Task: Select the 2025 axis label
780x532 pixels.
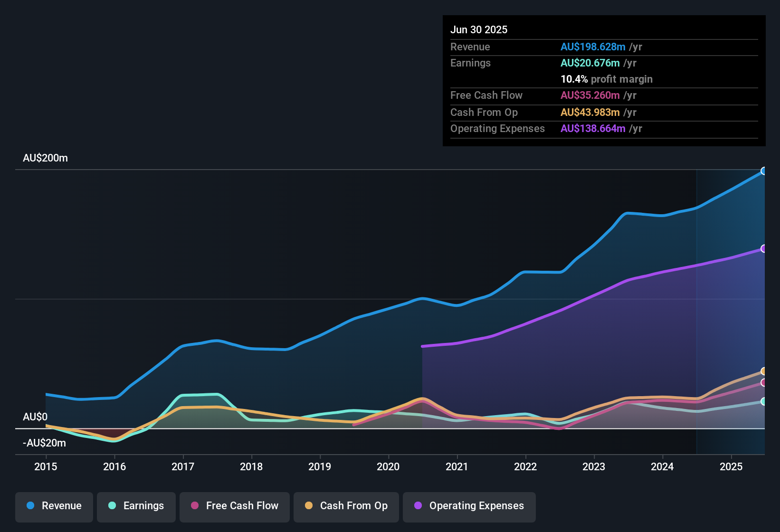Action: point(732,467)
